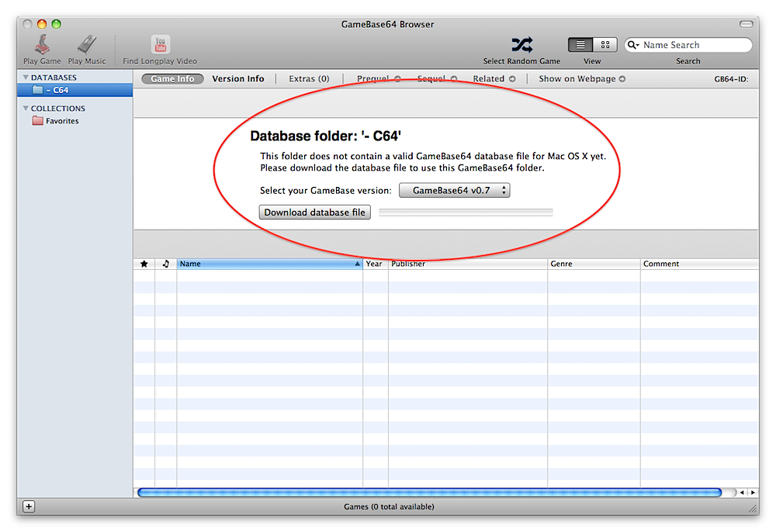
Task: Sort by the favorite star column
Action: click(x=144, y=264)
